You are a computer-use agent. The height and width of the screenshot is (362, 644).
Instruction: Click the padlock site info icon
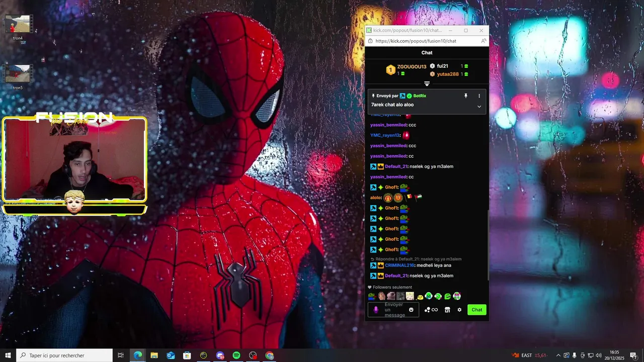coord(370,41)
